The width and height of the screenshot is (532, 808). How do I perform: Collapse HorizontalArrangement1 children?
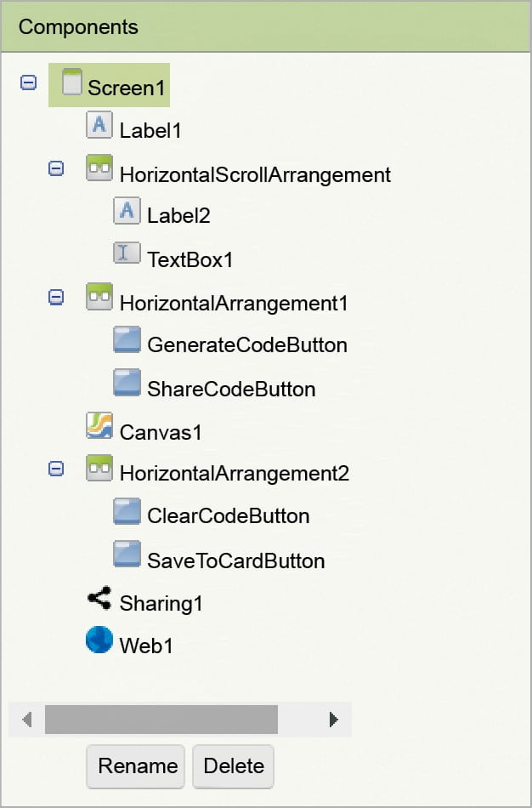[x=56, y=297]
